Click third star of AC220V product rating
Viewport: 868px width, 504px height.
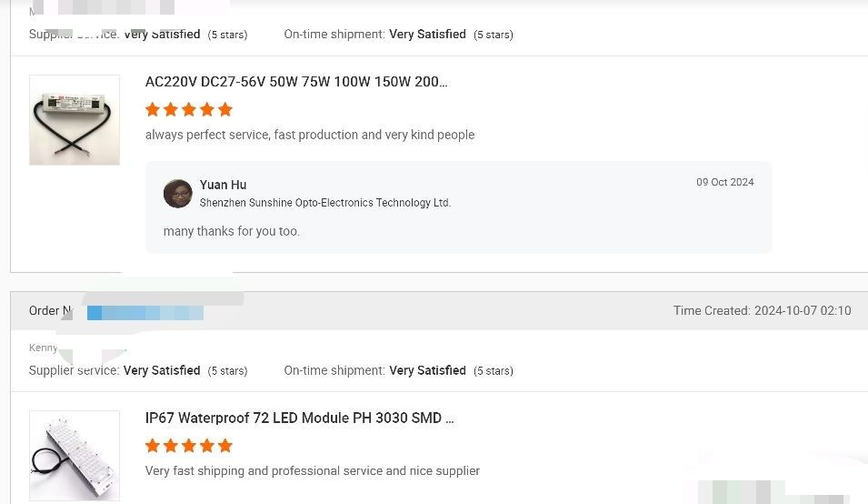[189, 109]
